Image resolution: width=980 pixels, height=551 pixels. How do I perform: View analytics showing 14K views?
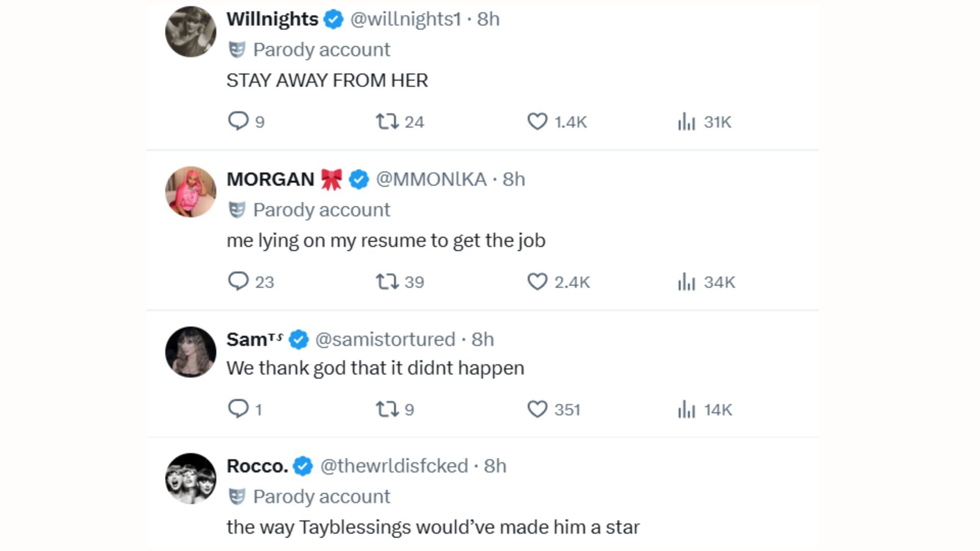click(687, 409)
